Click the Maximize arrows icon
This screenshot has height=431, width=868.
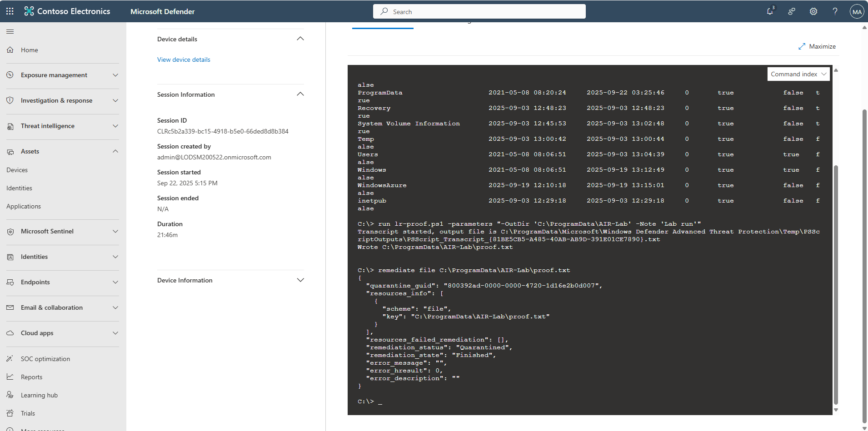point(802,46)
